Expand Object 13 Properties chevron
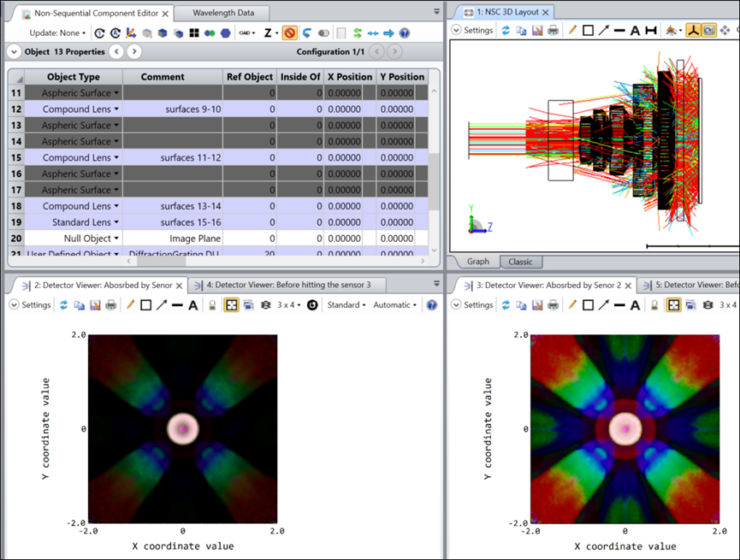 (14, 51)
